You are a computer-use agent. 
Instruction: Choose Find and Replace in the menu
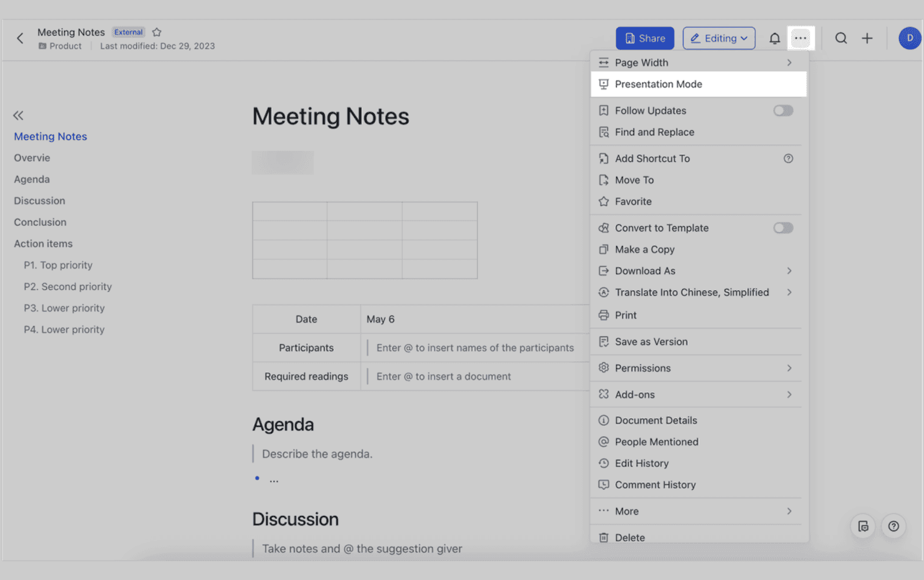pos(655,132)
